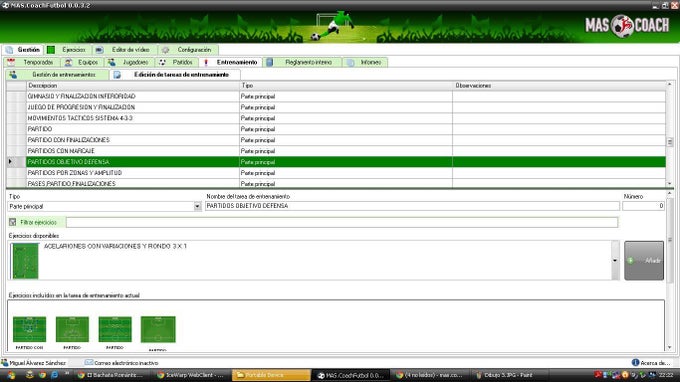The height and width of the screenshot is (382, 680).
Task: Open the Paint window in the taskbar
Action: click(505, 375)
